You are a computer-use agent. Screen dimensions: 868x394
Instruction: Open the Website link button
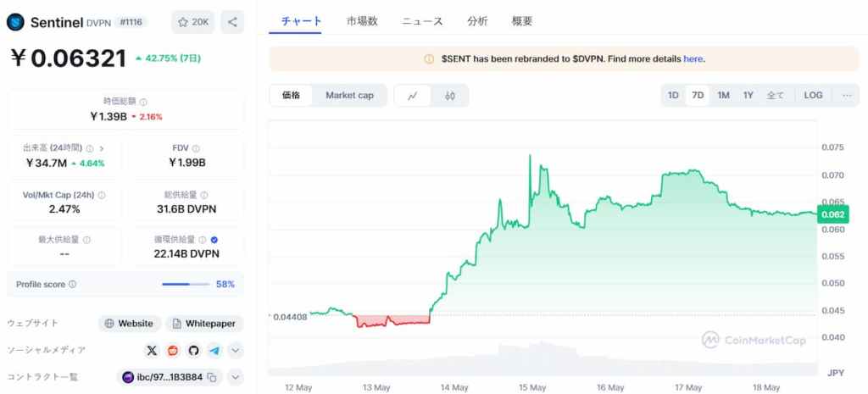point(130,324)
